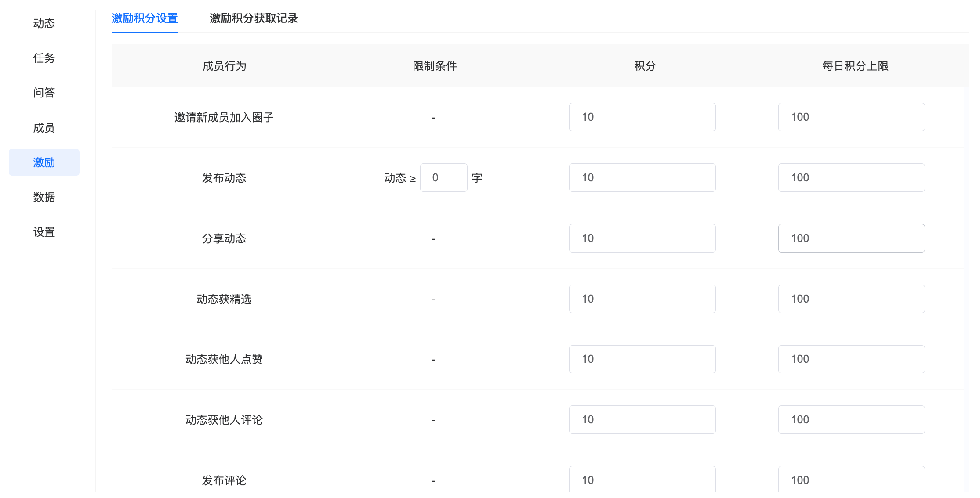The height and width of the screenshot is (498, 980).
Task: Edit 积分 field for 发布评论
Action: (x=642, y=480)
